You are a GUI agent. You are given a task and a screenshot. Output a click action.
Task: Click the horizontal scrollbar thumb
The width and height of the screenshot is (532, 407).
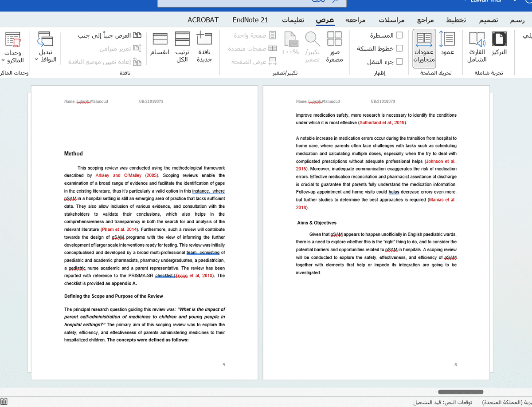click(x=461, y=392)
